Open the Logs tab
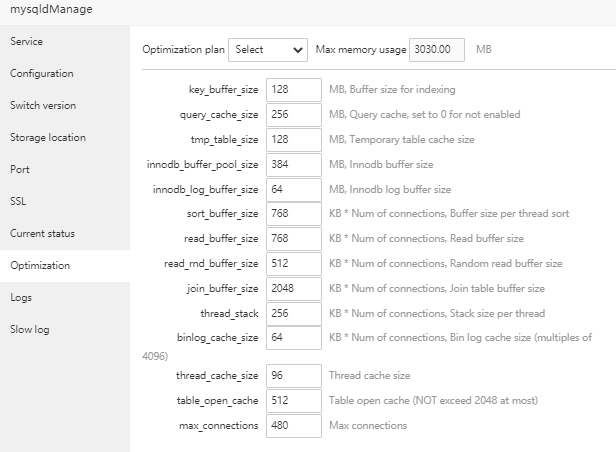The image size is (616, 452). tap(21, 297)
